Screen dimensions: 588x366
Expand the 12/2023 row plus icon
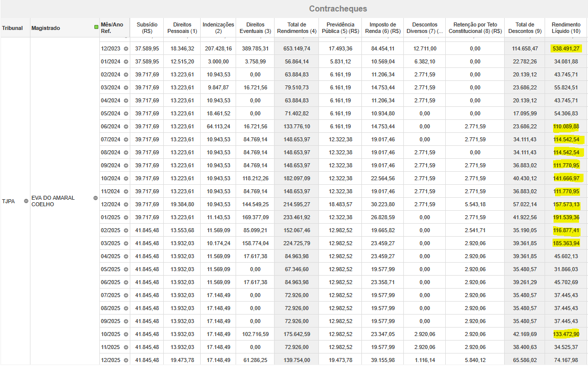(126, 49)
